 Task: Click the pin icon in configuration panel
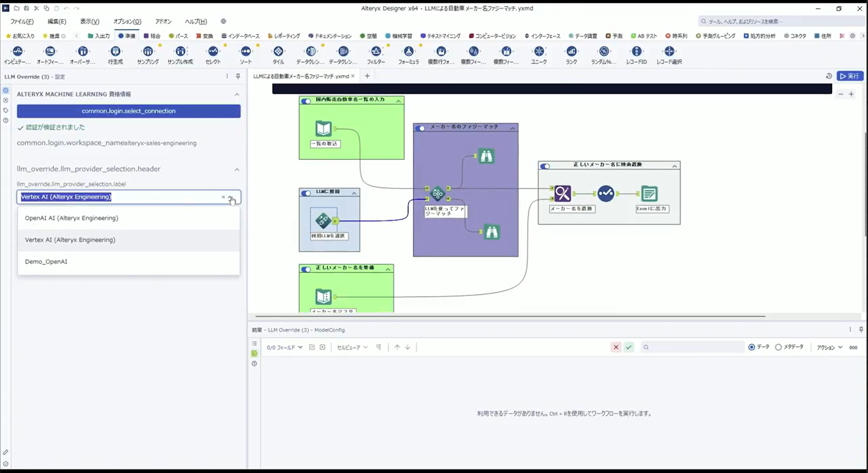tap(238, 76)
